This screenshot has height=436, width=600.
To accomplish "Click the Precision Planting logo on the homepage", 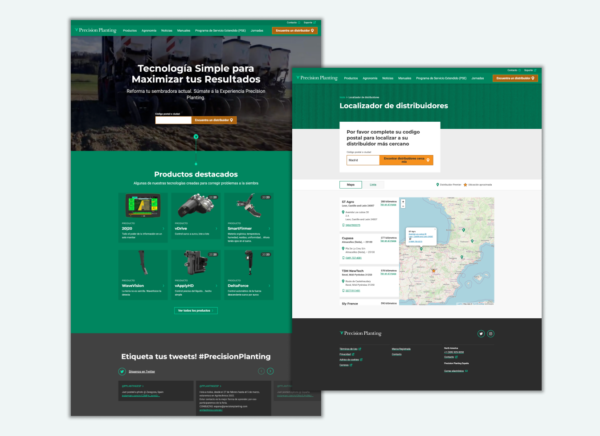I will [x=96, y=30].
